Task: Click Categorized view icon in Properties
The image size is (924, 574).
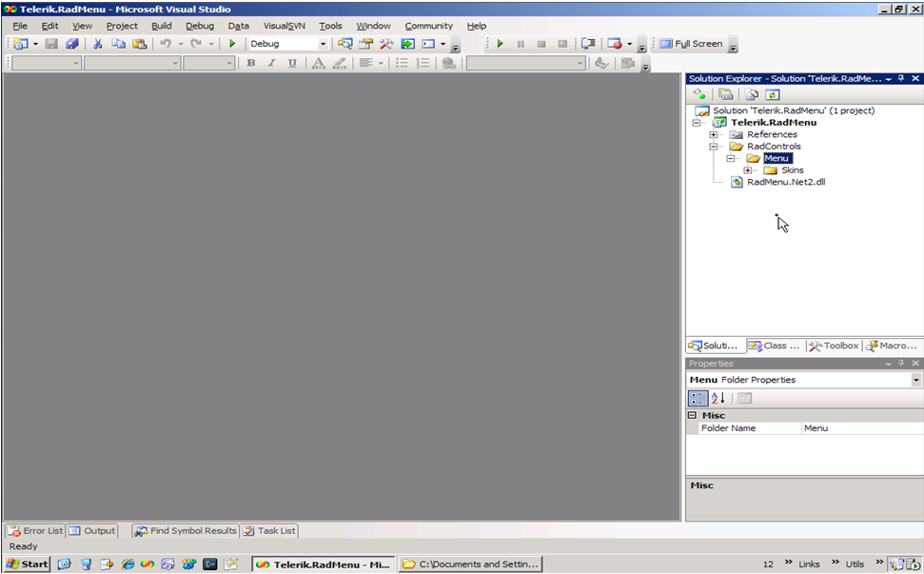Action: coord(698,399)
